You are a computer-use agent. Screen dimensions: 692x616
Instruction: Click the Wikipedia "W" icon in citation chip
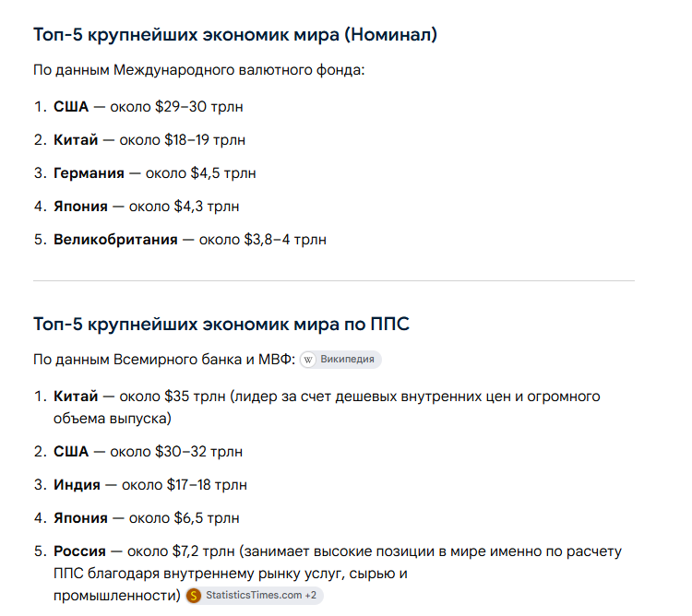click(308, 360)
